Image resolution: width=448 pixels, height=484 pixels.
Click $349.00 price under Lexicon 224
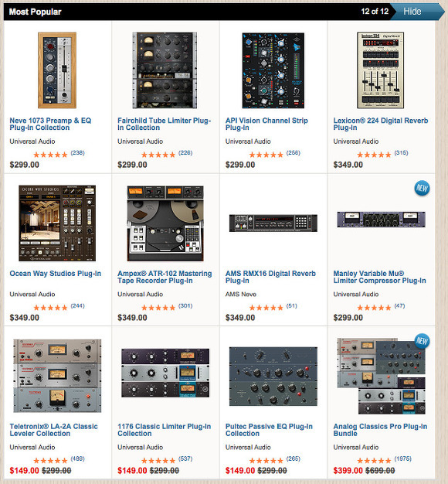coord(348,165)
